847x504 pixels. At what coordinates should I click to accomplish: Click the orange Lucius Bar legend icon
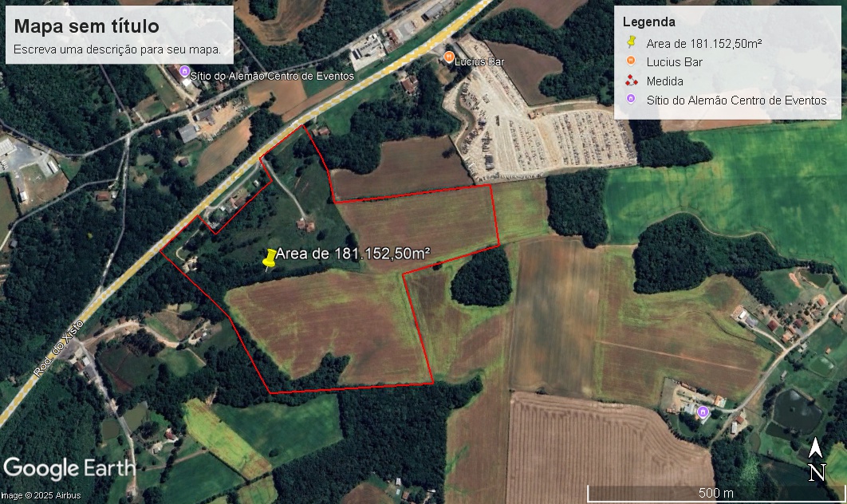click(630, 61)
